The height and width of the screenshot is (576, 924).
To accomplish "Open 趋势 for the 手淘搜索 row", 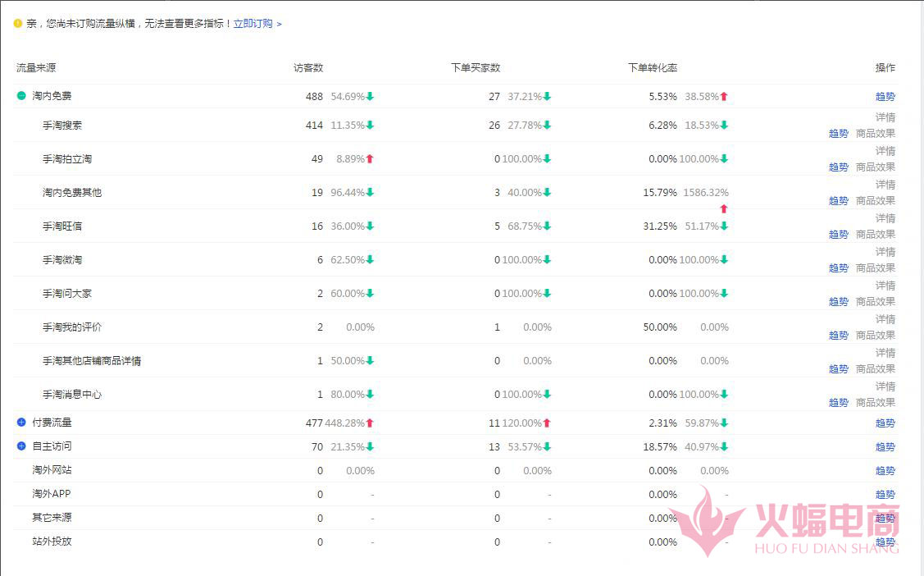I will [x=839, y=133].
